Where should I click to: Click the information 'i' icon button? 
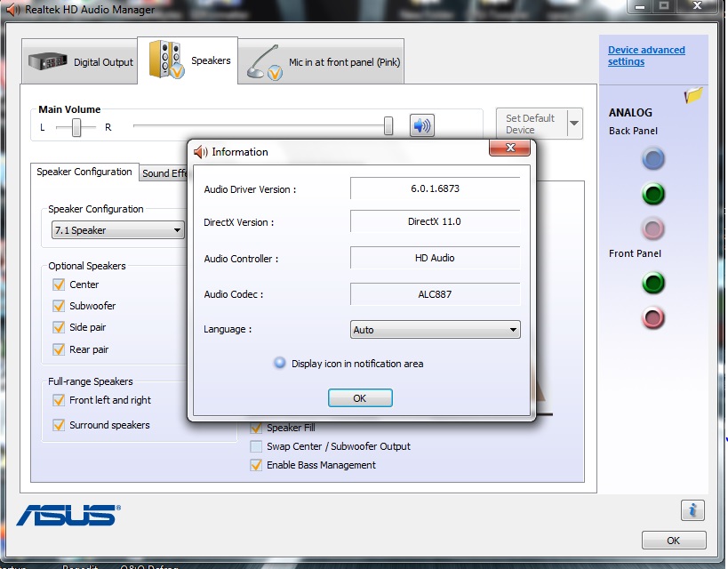pos(692,509)
